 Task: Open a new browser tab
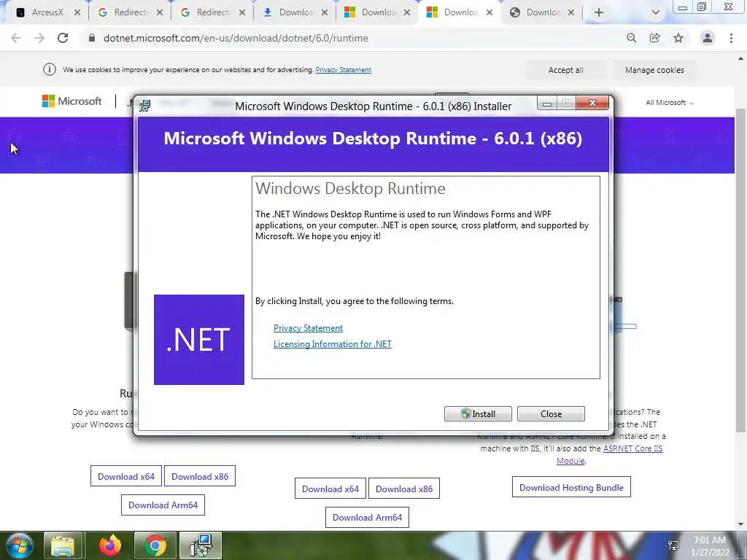click(599, 13)
